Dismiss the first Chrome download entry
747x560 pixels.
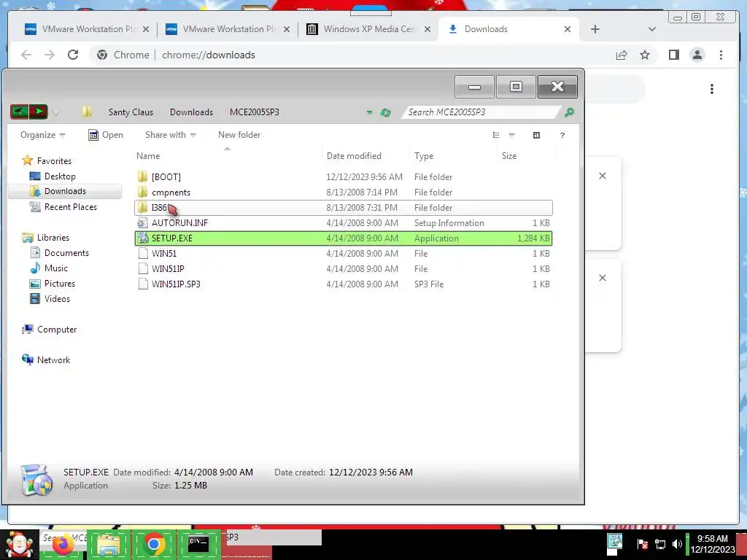click(602, 176)
